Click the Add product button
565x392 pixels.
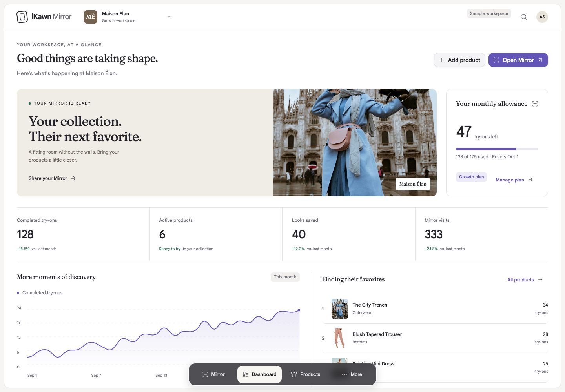pos(459,60)
